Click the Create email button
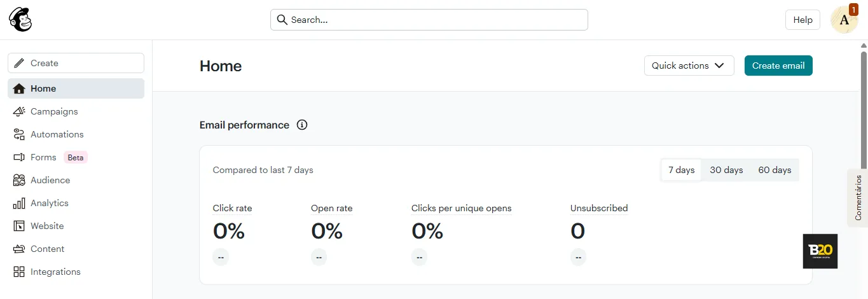The height and width of the screenshot is (299, 868). [778, 66]
